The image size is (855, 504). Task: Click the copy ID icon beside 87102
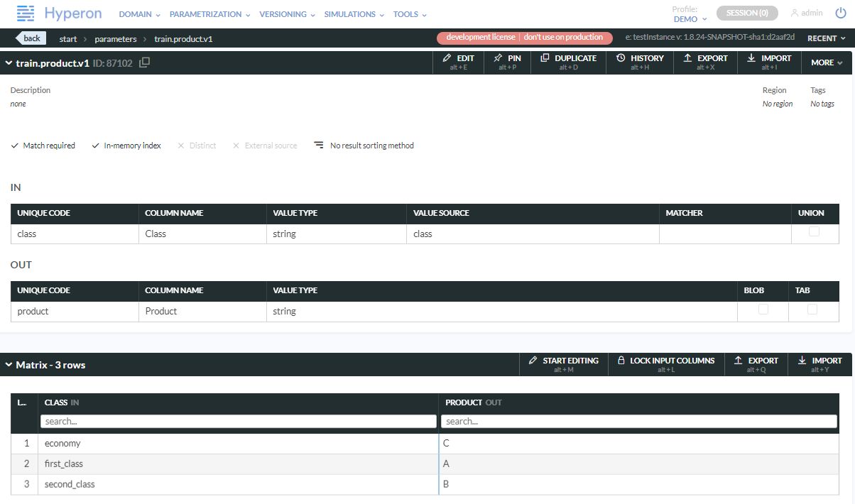(x=145, y=62)
